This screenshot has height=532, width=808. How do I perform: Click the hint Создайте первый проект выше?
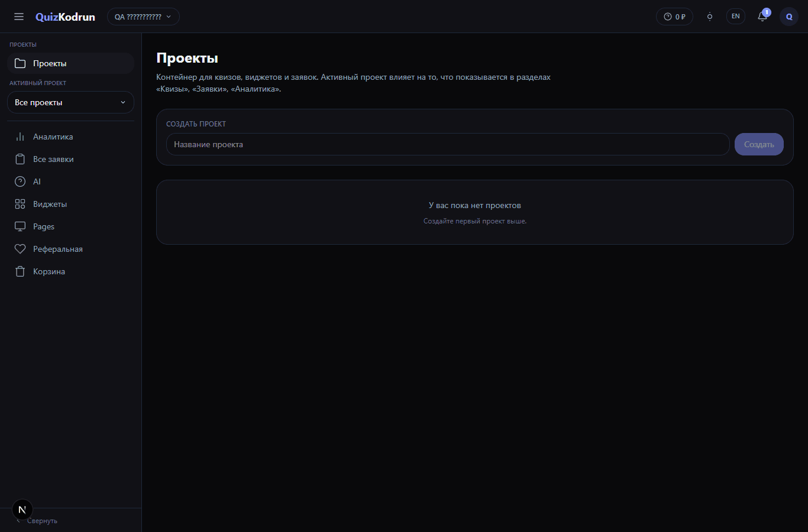click(x=475, y=221)
